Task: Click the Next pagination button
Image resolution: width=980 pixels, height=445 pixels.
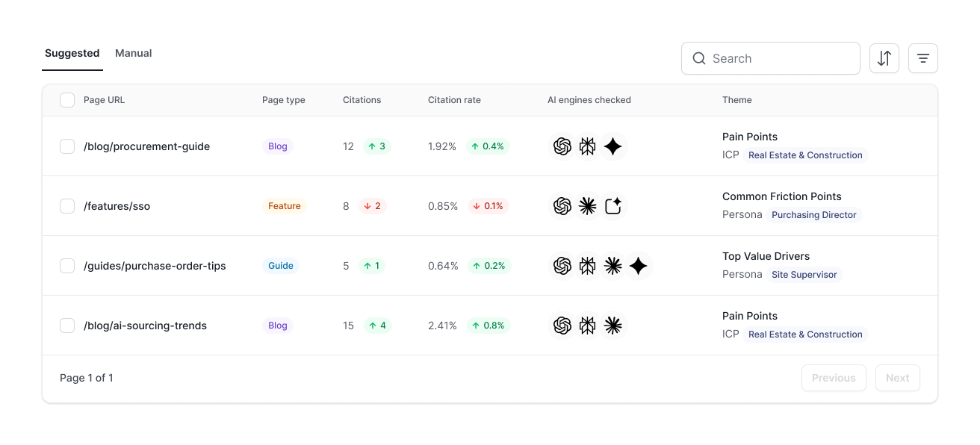Action: [897, 378]
